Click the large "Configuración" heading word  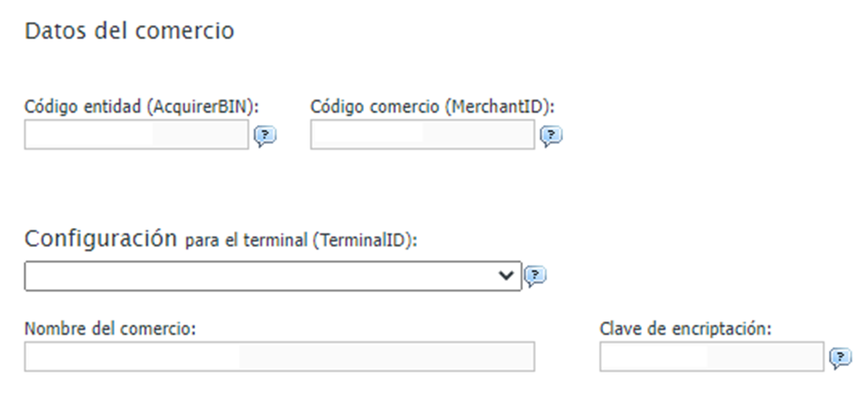(101, 238)
